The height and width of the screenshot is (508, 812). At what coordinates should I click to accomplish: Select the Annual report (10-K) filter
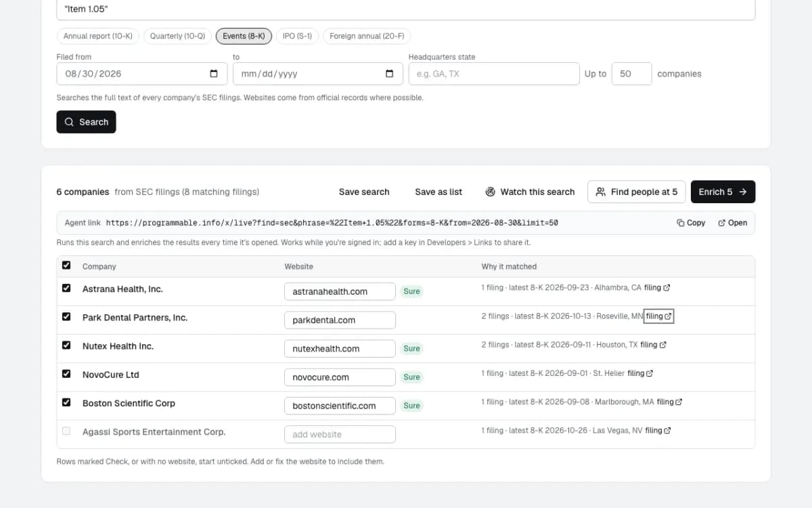pyautogui.click(x=98, y=36)
